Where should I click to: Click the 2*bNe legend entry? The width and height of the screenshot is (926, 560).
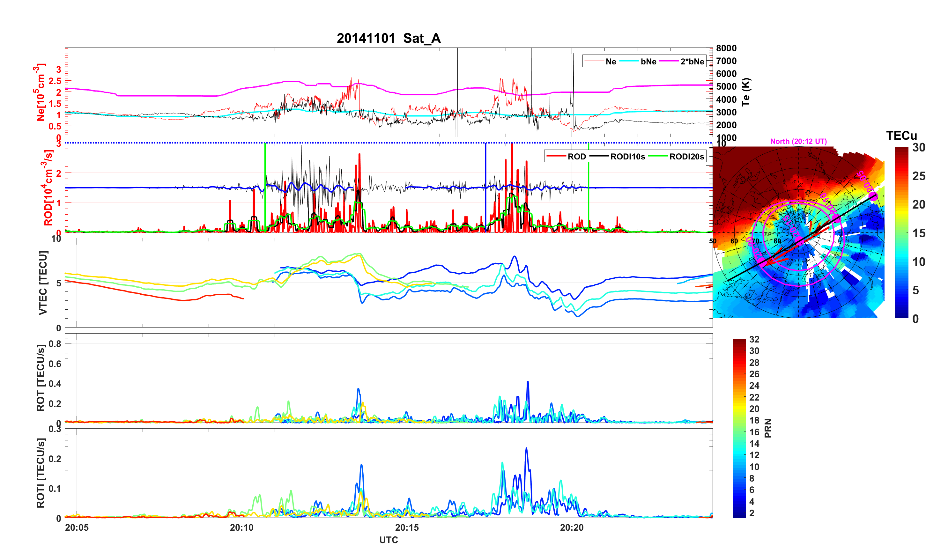pos(692,62)
